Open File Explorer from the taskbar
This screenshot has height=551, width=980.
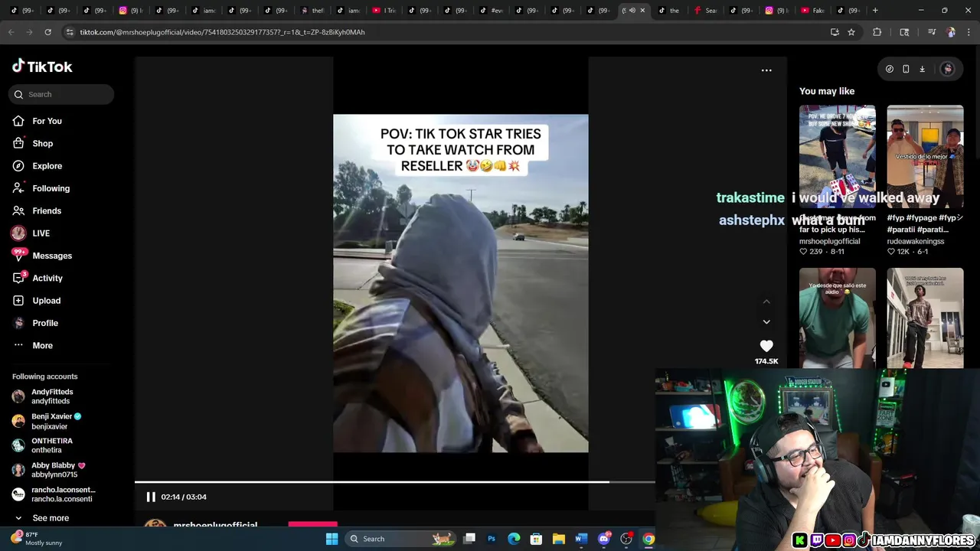click(559, 539)
